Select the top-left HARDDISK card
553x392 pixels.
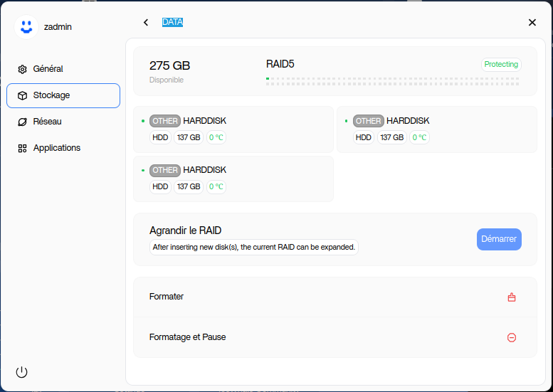[233, 129]
